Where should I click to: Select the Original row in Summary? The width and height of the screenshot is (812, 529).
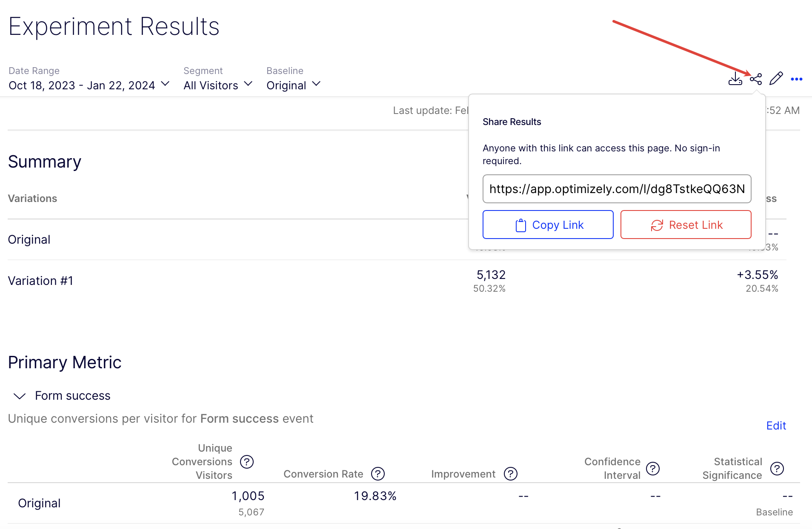pyautogui.click(x=29, y=240)
